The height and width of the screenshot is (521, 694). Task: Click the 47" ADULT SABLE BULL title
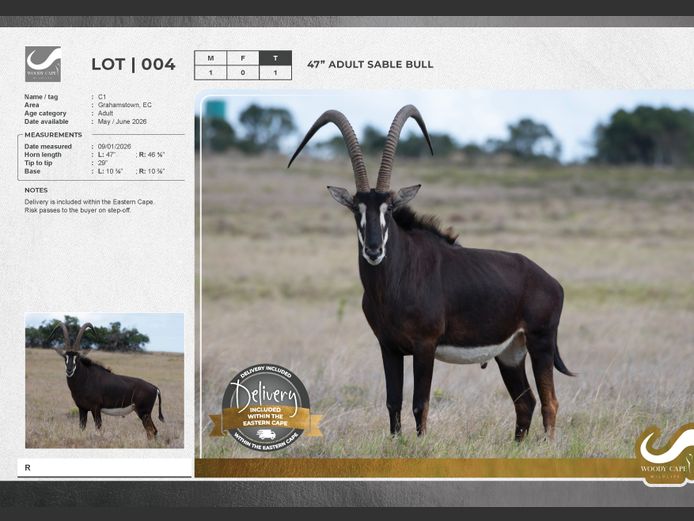[370, 65]
